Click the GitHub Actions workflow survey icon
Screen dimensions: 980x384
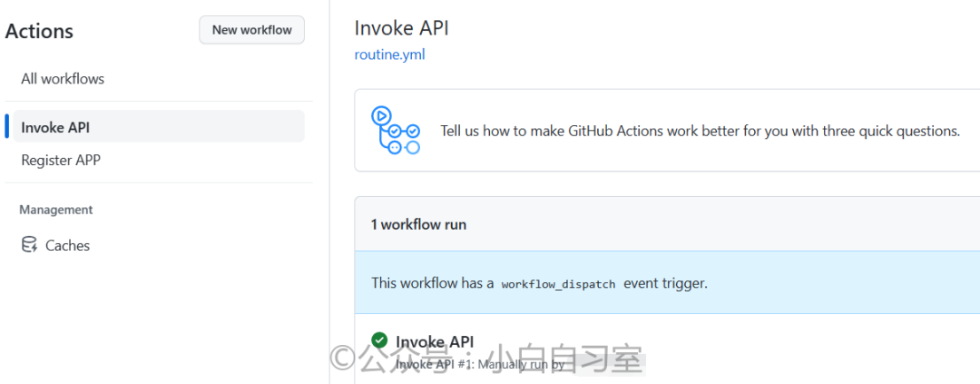click(395, 130)
